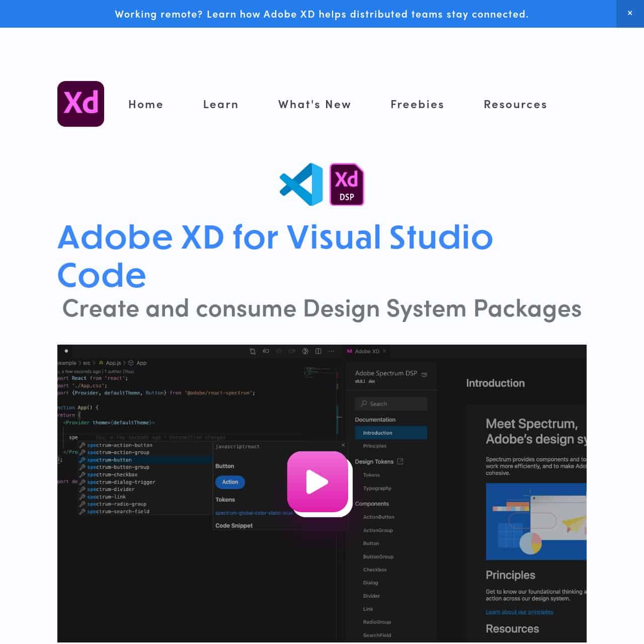Image resolution: width=644 pixels, height=644 pixels.
Task: Dismiss the blue remote-work banner
Action: pos(630,13)
